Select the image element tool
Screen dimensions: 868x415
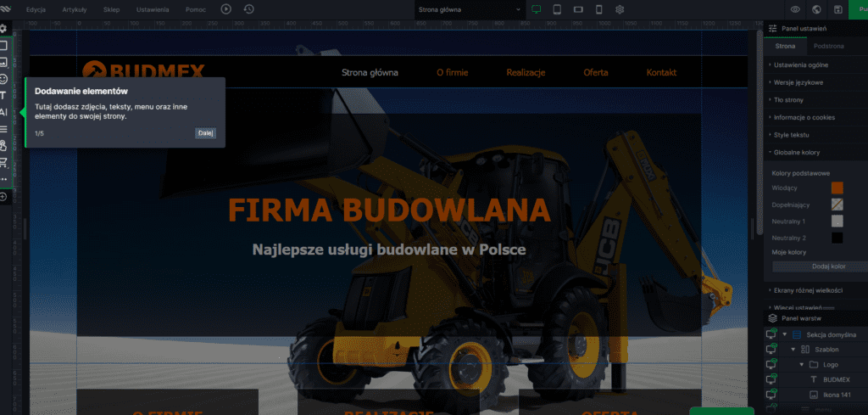[x=3, y=61]
